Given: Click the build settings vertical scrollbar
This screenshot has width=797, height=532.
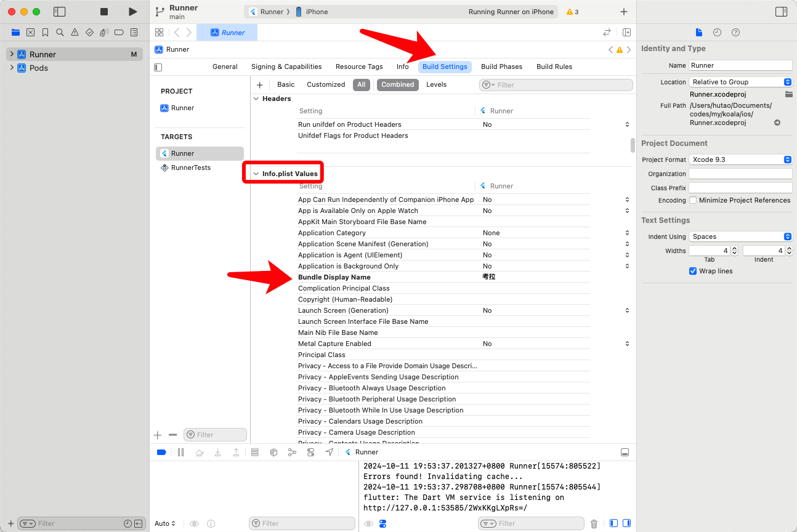Looking at the screenshot, I should 632,145.
